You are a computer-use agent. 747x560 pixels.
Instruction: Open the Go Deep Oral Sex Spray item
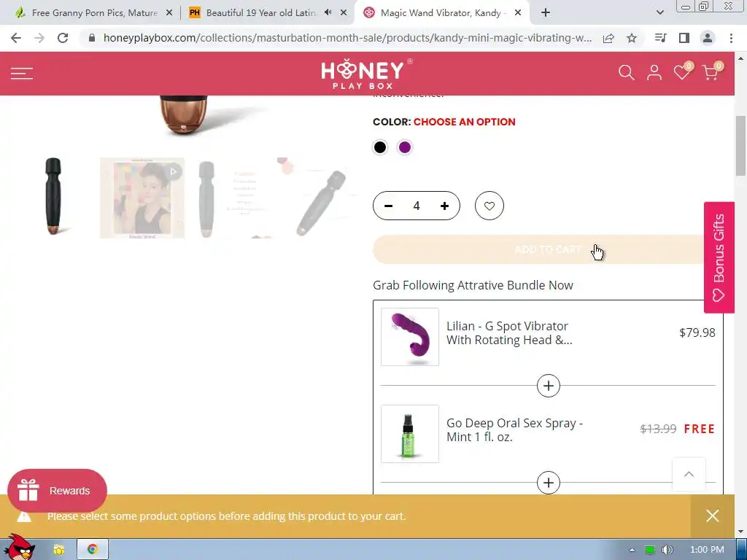514,430
